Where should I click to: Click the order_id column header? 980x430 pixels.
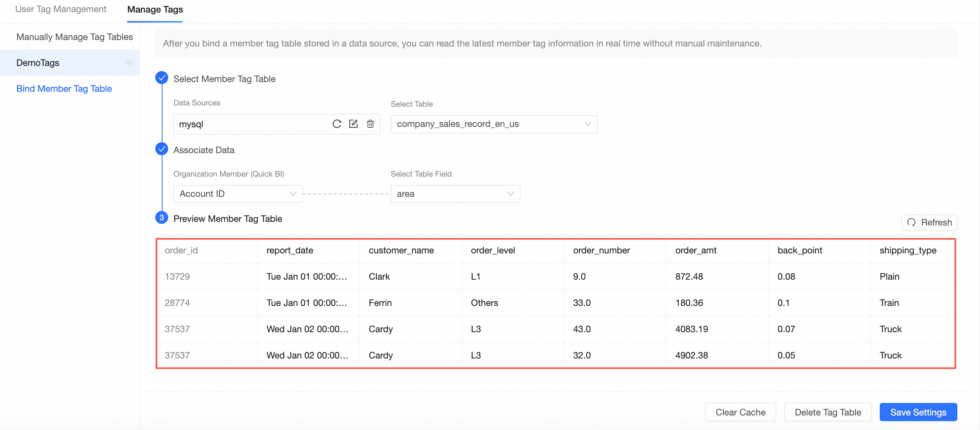(181, 251)
